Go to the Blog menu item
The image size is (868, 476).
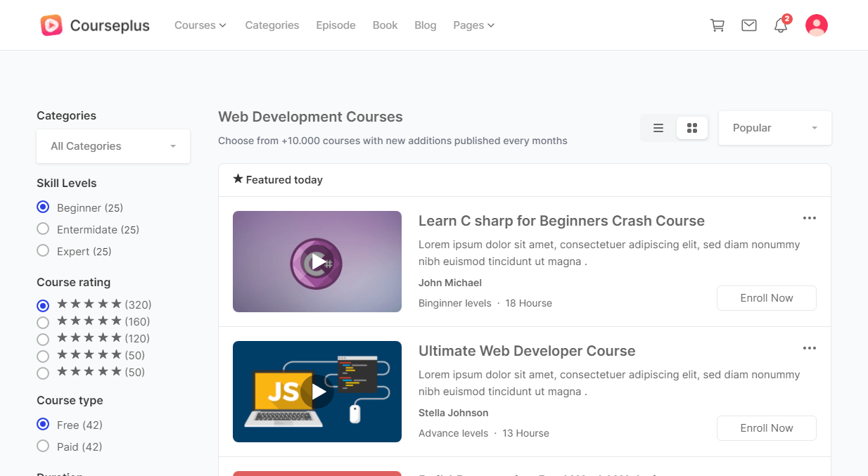pyautogui.click(x=425, y=25)
